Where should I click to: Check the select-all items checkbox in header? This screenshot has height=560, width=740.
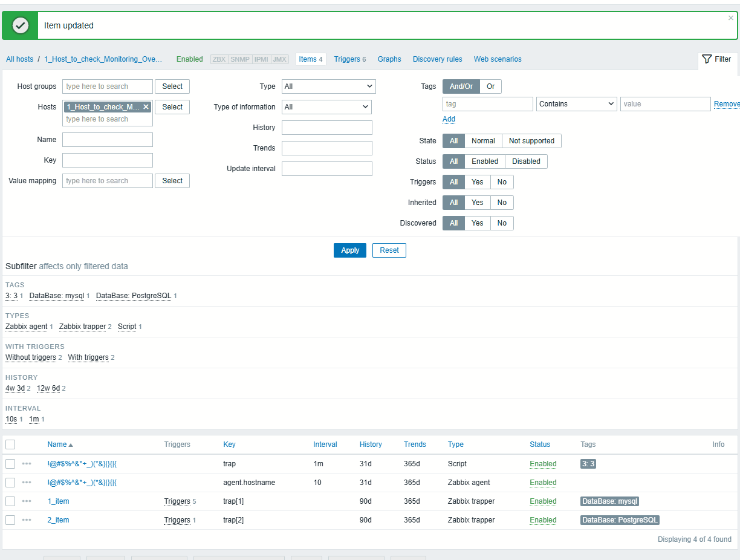coord(10,444)
